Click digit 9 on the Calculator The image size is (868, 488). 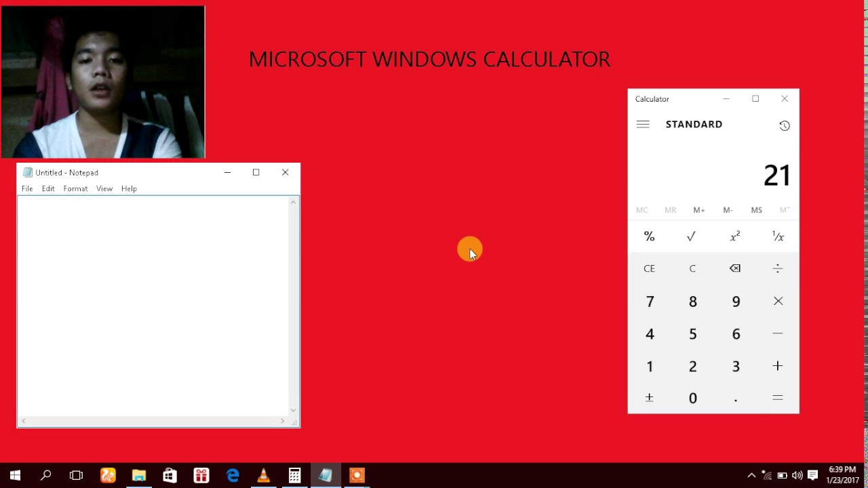click(736, 302)
